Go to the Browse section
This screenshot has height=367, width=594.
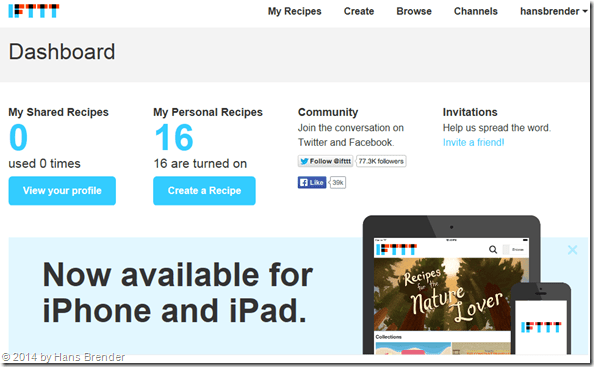click(x=414, y=11)
